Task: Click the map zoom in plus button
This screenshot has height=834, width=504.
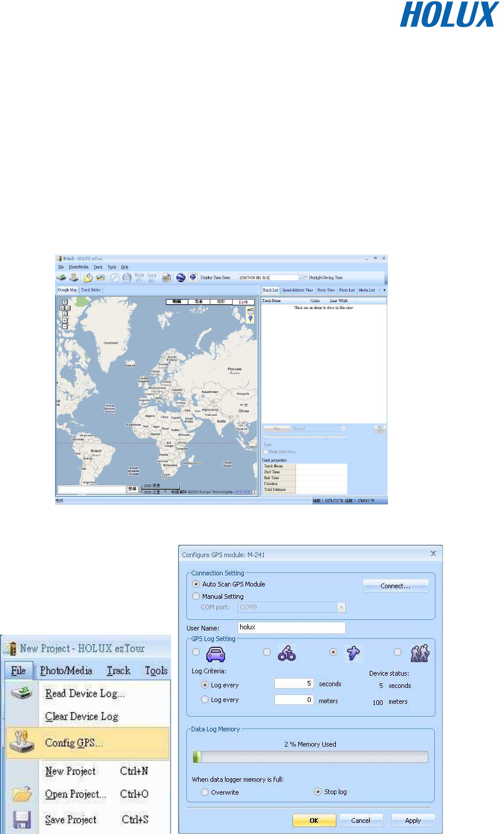Action: pyautogui.click(x=65, y=320)
